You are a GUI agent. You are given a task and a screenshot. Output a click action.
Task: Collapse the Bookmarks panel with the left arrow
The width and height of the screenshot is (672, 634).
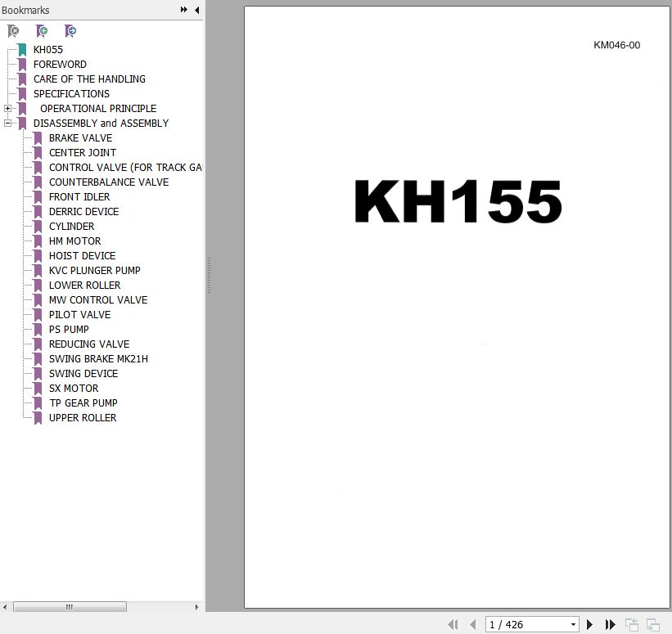[196, 10]
